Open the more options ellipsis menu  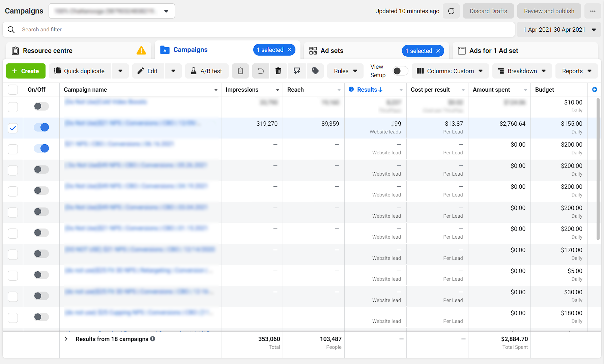593,11
